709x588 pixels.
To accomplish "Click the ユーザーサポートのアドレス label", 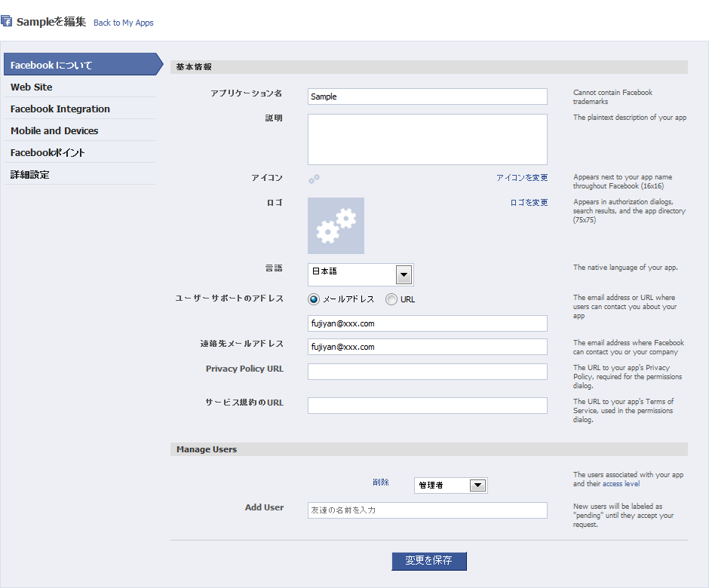I will point(229,299).
